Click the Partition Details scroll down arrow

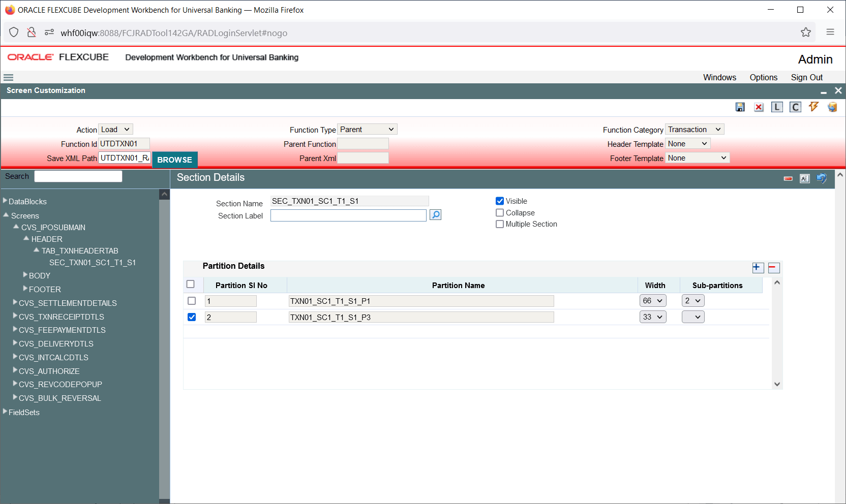click(777, 384)
